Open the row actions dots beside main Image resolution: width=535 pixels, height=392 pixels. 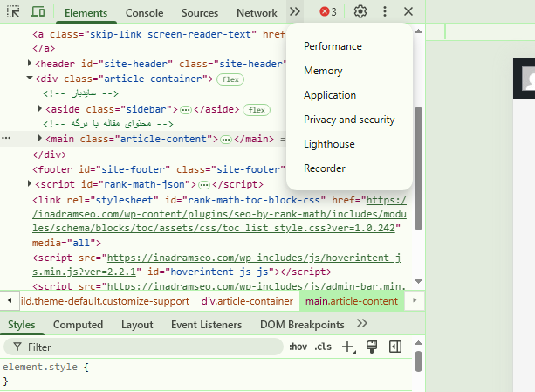coord(6,138)
